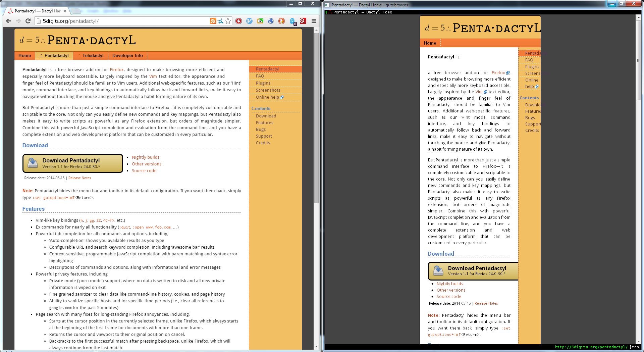The height and width of the screenshot is (352, 644).
Task: Jump to Credits in qutebrowser Contents list
Action: click(x=532, y=130)
